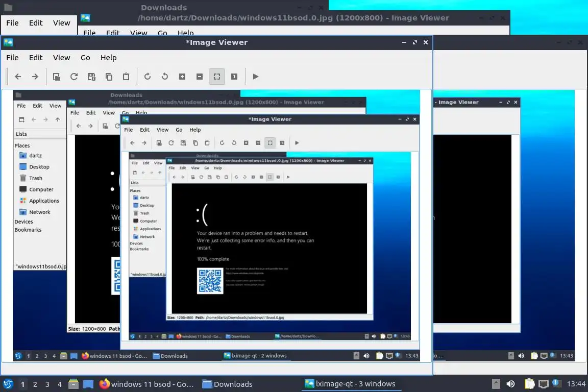588x392 pixels.
Task: Toggle the Fit to window toolbar button
Action: click(x=217, y=77)
